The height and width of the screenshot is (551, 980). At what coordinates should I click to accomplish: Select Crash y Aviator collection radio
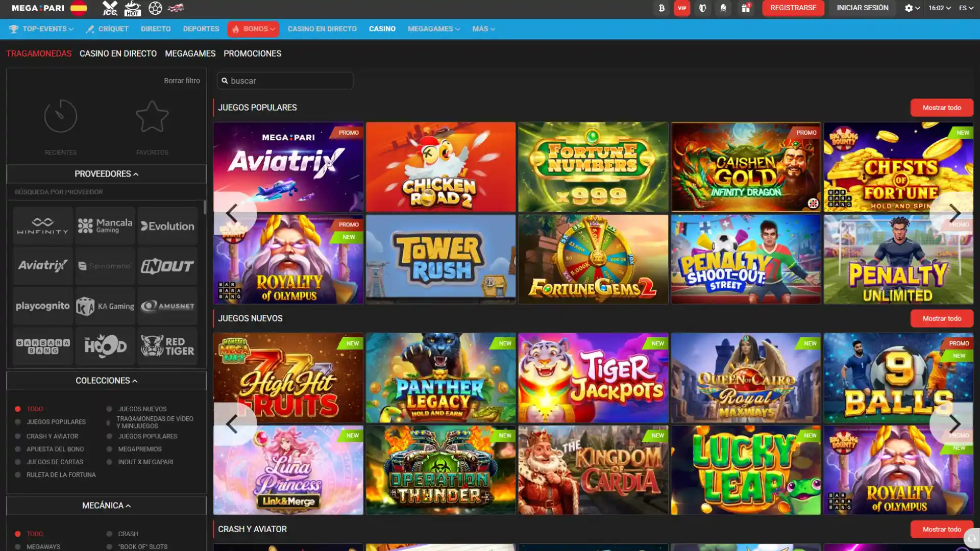tap(18, 437)
